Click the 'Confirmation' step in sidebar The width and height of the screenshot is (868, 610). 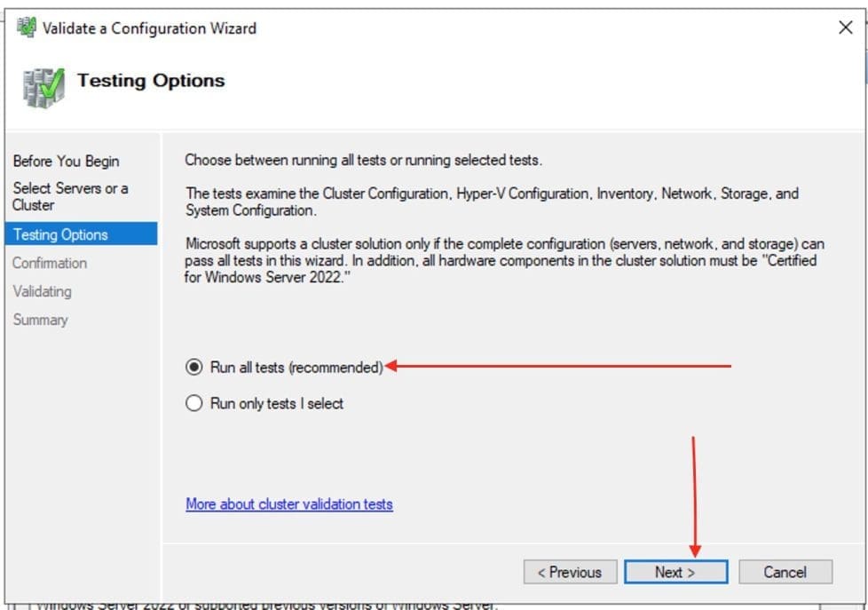[50, 263]
